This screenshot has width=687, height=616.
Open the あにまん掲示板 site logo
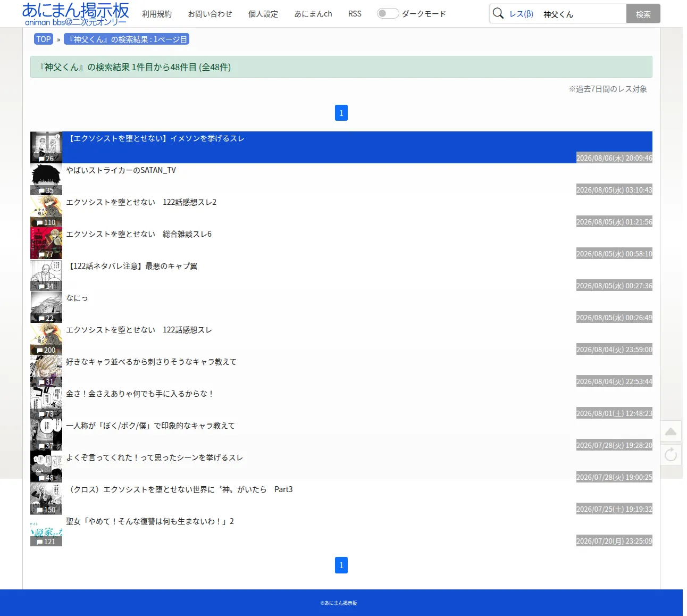pos(76,14)
